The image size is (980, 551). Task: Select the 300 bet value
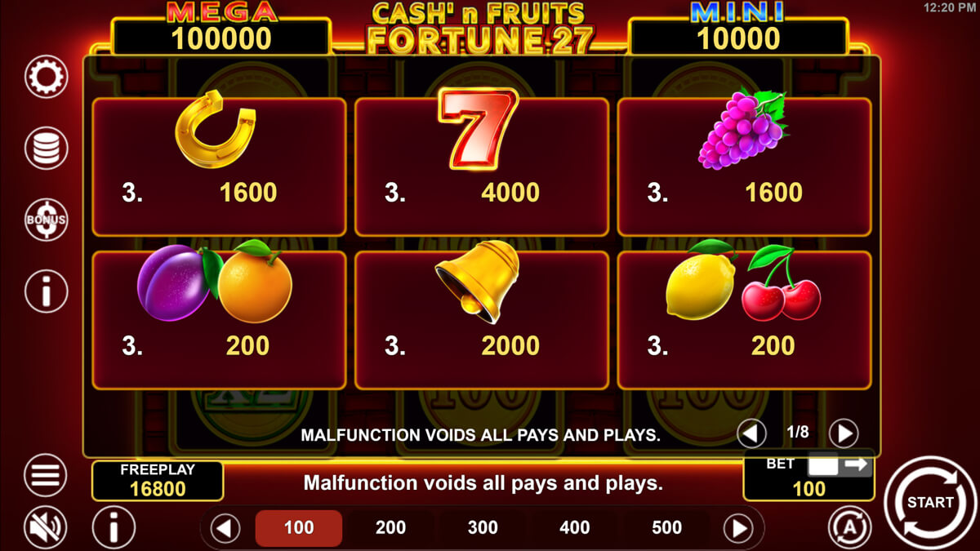[483, 528]
